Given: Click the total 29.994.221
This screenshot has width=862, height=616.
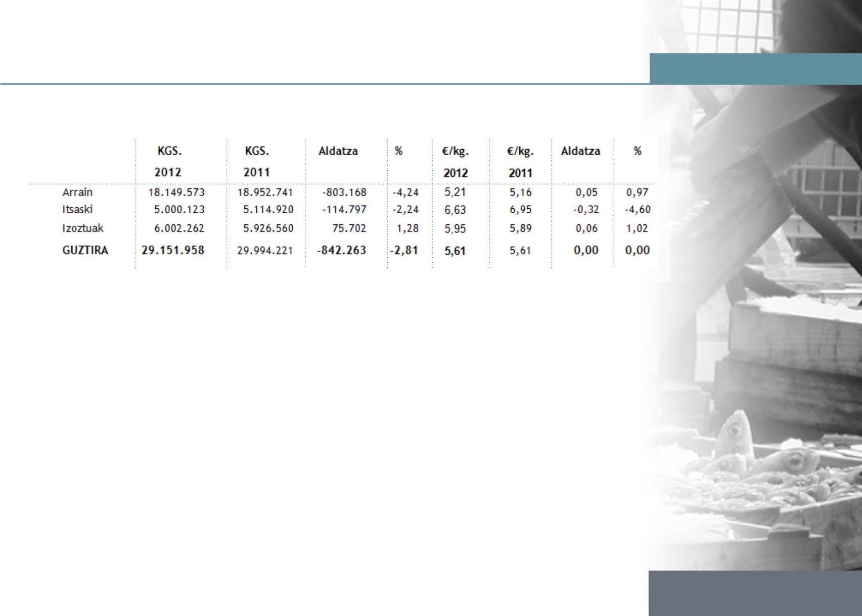Looking at the screenshot, I should coord(265,250).
